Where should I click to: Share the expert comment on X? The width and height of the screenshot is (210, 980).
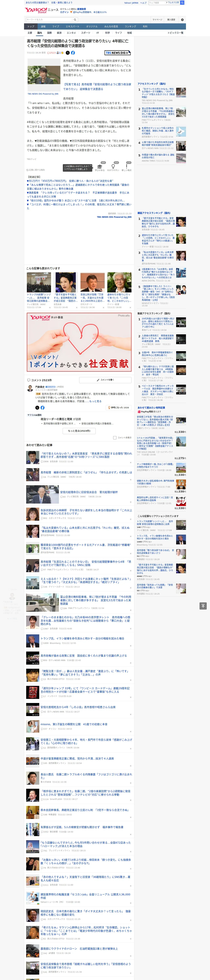pos(37,408)
